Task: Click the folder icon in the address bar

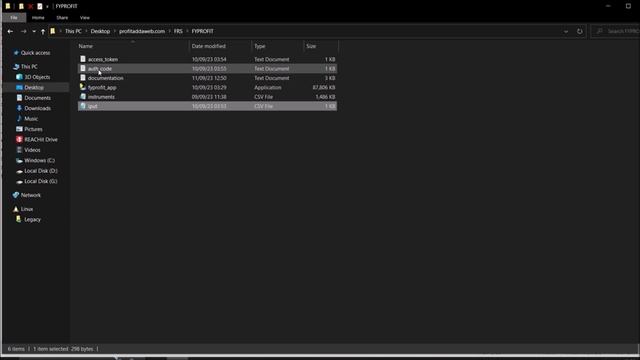Action: coord(53,31)
